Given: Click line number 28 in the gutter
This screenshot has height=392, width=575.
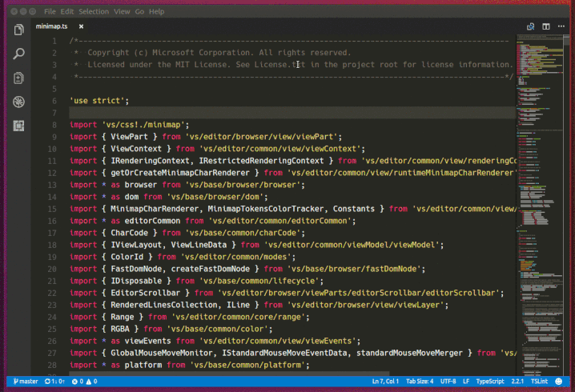Looking at the screenshot, I should click(x=52, y=366).
